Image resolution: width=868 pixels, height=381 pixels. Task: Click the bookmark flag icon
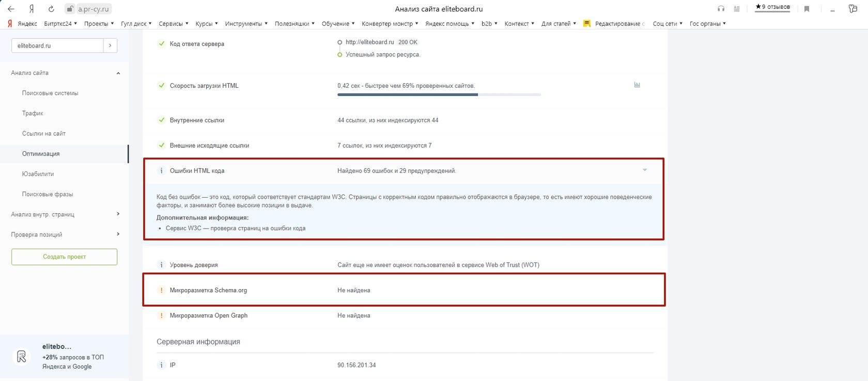tap(807, 9)
